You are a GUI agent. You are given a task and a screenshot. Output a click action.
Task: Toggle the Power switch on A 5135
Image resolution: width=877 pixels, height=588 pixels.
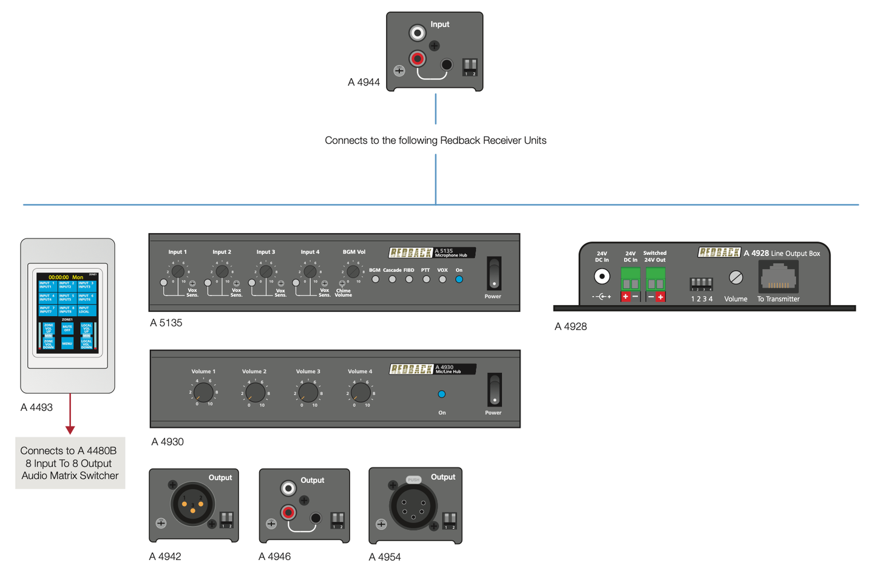(x=494, y=274)
